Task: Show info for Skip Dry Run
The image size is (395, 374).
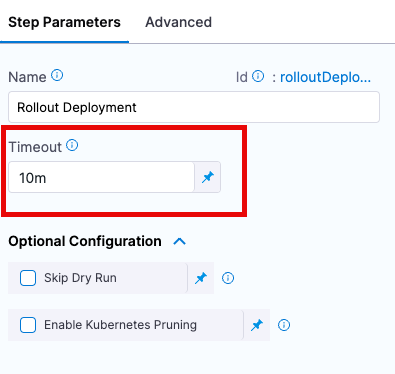Action: (228, 278)
